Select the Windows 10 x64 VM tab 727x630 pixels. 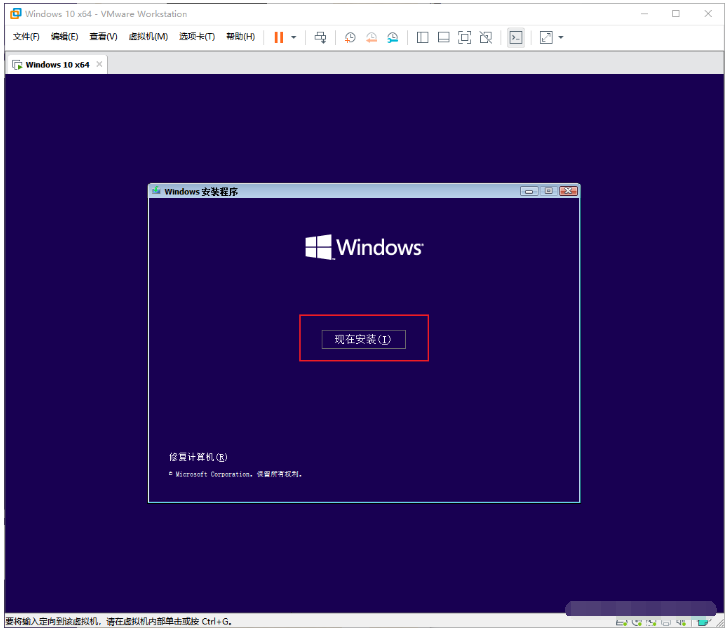tap(56, 65)
